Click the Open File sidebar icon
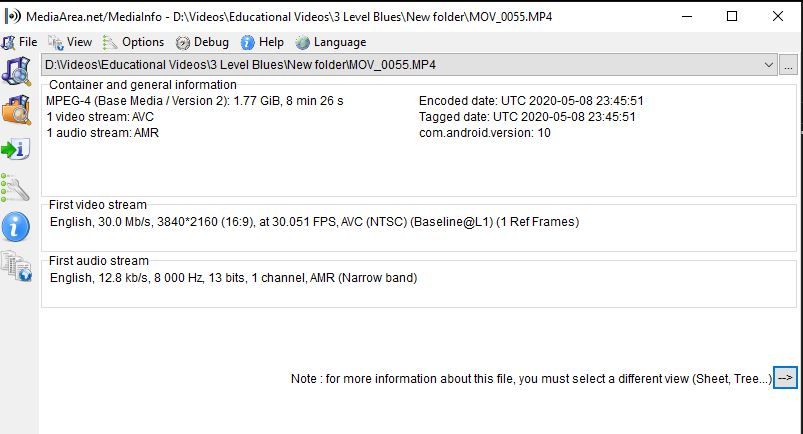This screenshot has height=434, width=803. click(x=16, y=71)
